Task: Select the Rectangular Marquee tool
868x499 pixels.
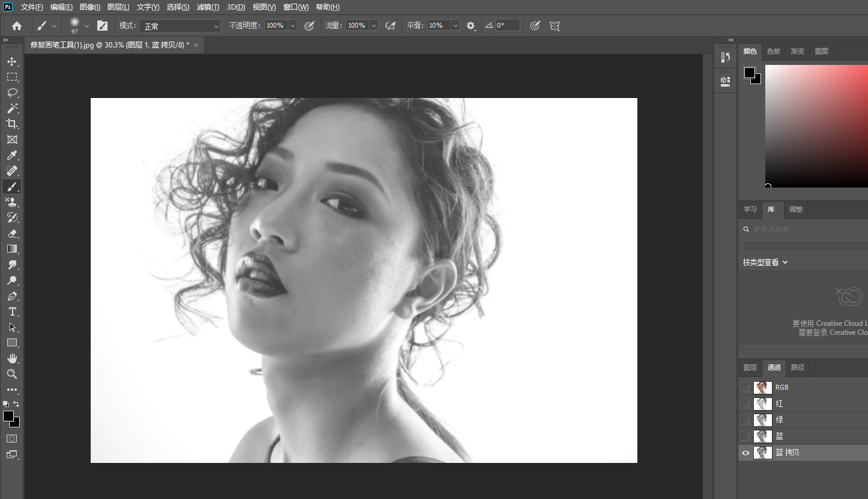Action: 12,77
